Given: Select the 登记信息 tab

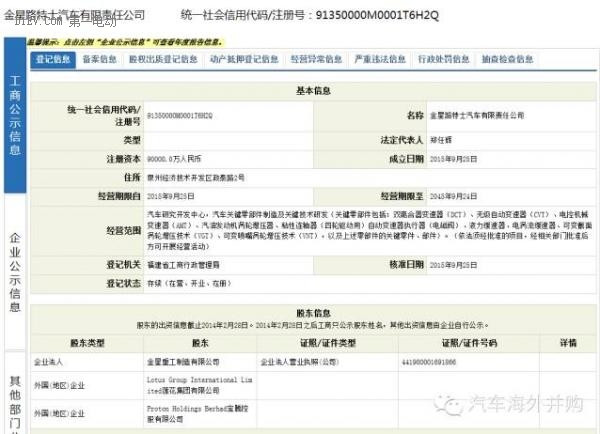Looking at the screenshot, I should point(53,59).
